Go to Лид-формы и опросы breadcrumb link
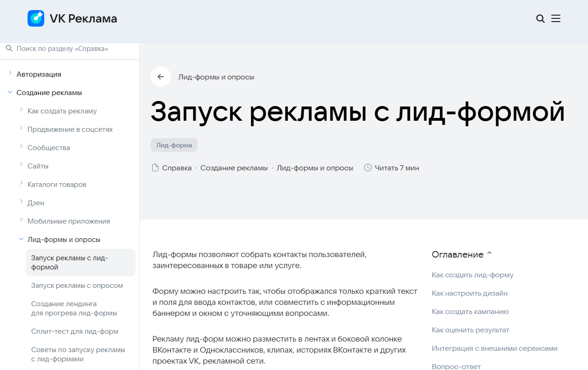Viewport: 588px width, 370px height. (x=315, y=168)
